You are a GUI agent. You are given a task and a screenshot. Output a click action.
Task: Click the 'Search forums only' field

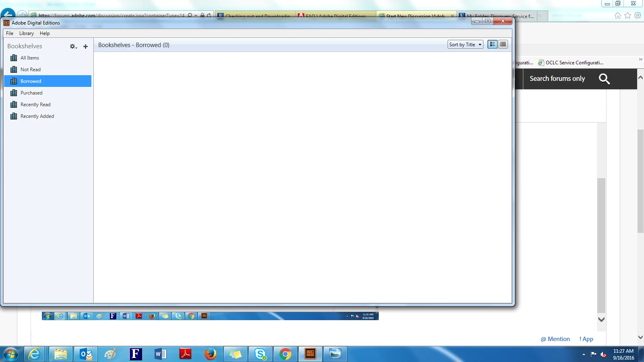coord(557,79)
